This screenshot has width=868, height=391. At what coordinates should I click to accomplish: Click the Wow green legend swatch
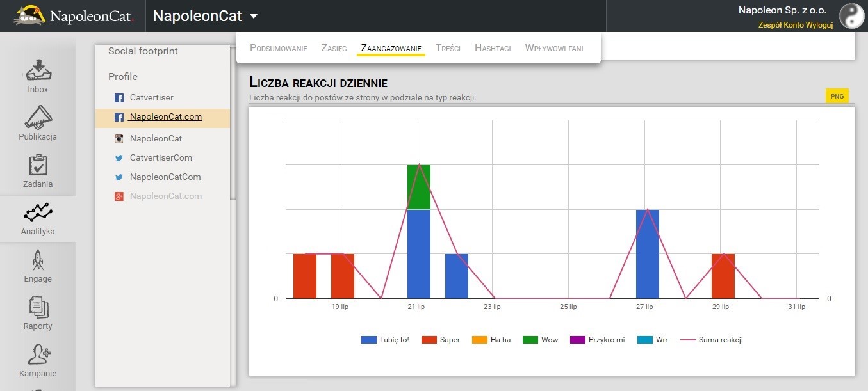coord(530,340)
